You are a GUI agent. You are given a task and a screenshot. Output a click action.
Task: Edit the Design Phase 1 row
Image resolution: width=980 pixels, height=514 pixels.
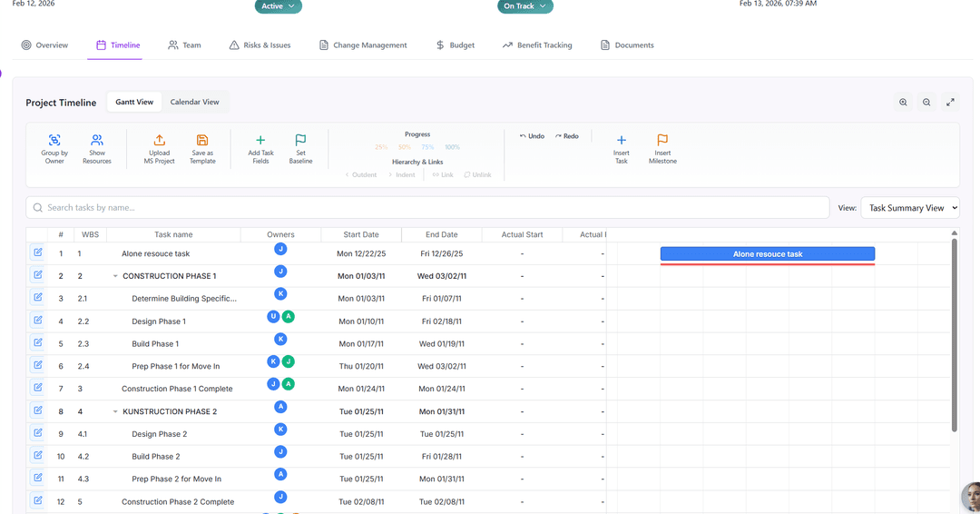pos(38,321)
